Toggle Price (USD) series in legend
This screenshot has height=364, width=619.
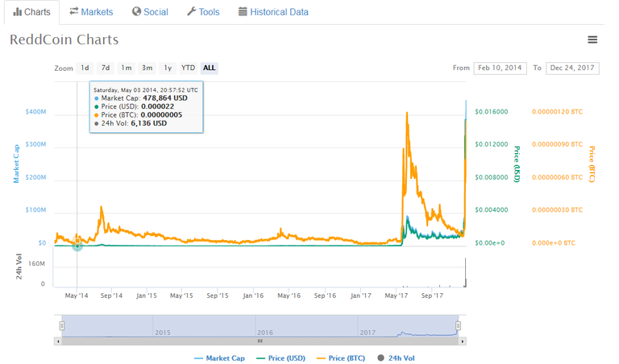pos(280,358)
